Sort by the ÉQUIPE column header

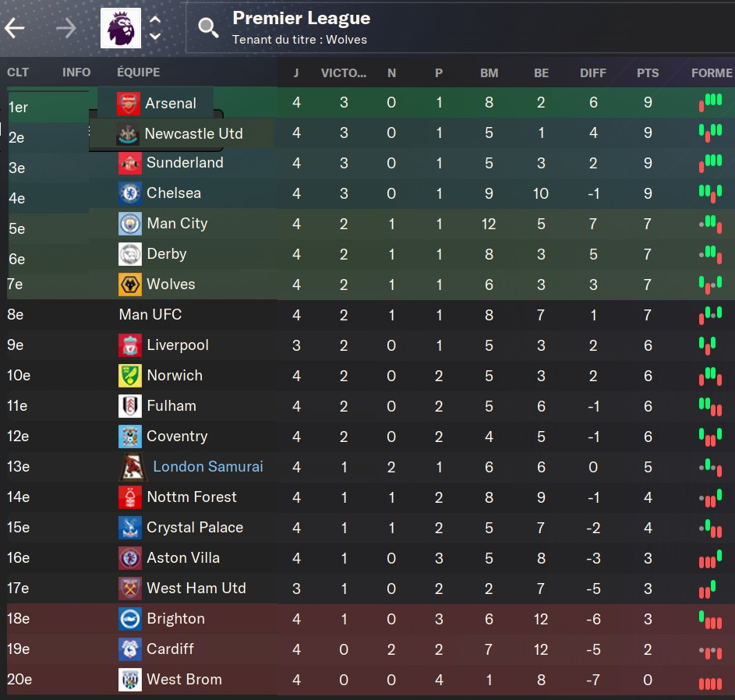point(138,72)
